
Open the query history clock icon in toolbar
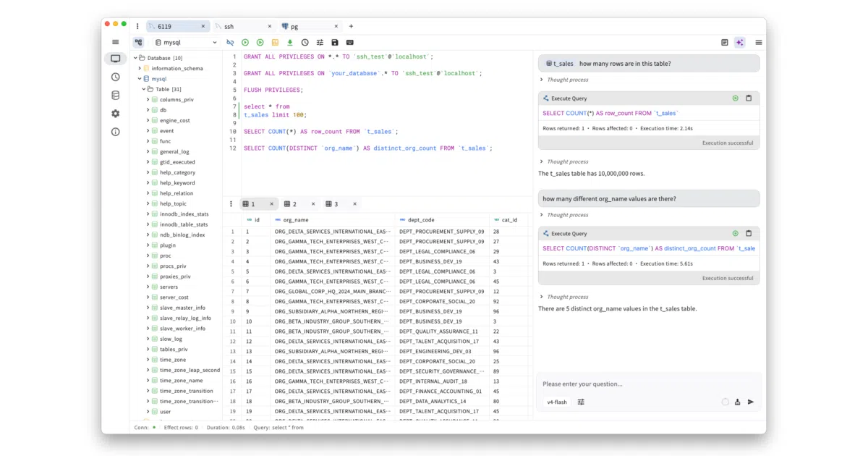(x=305, y=43)
